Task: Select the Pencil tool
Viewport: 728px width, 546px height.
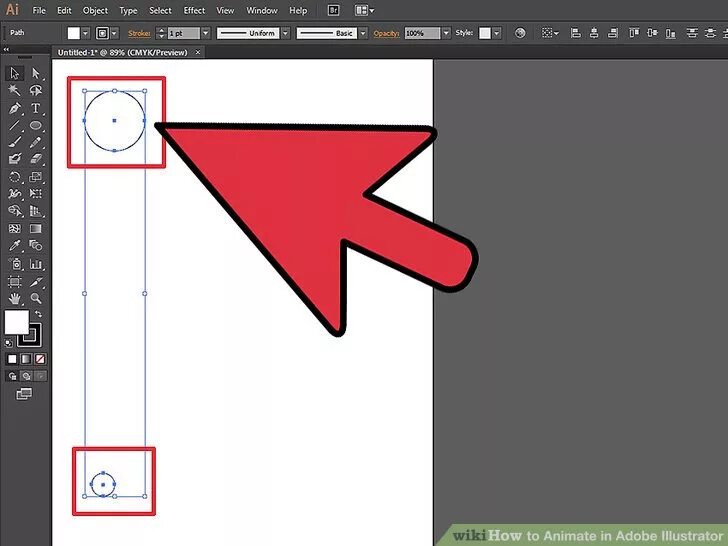Action: click(x=35, y=142)
